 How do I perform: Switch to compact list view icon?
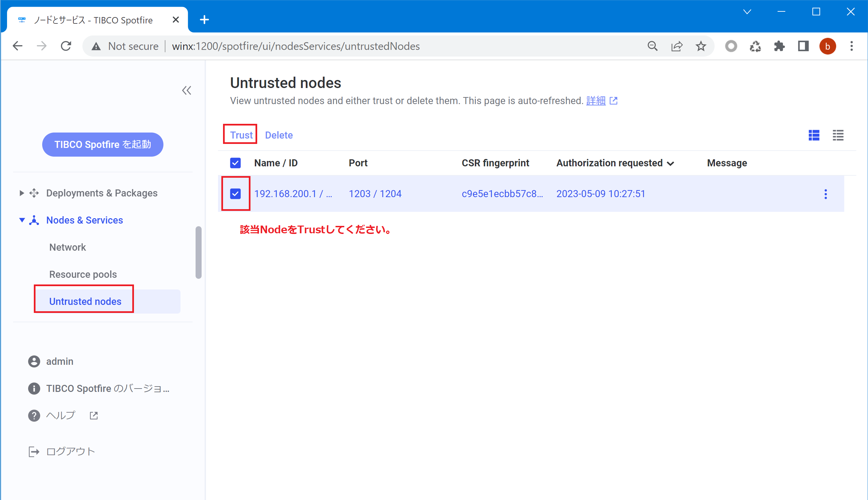pos(838,135)
